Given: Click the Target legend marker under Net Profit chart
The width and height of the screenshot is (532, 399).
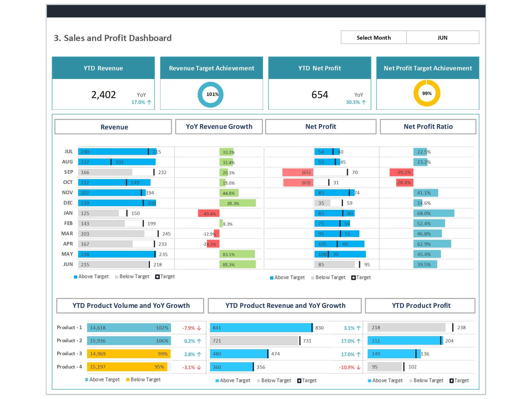Looking at the screenshot, I should coord(353,278).
